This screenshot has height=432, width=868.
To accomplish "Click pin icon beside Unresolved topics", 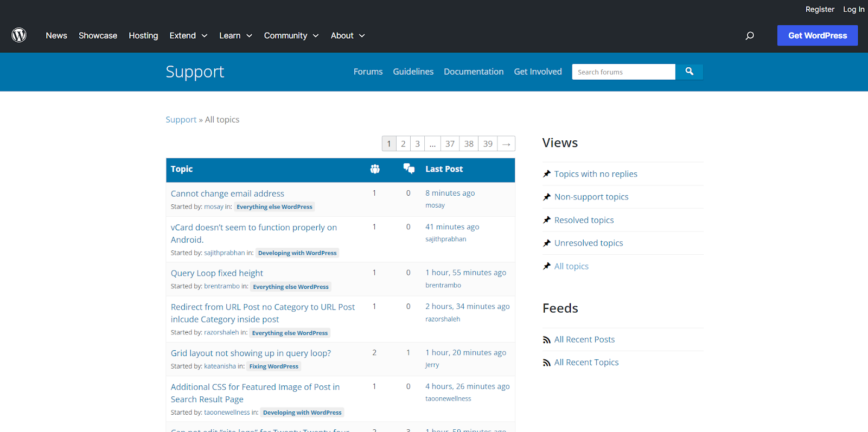I will (547, 243).
